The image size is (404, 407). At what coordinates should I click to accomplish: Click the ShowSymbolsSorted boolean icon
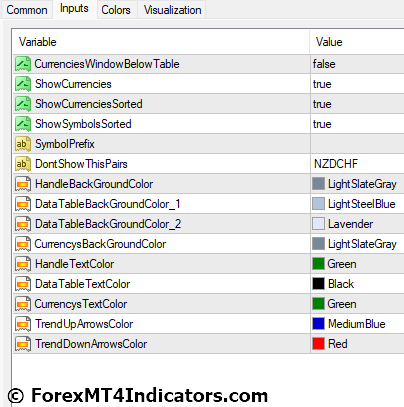point(23,124)
